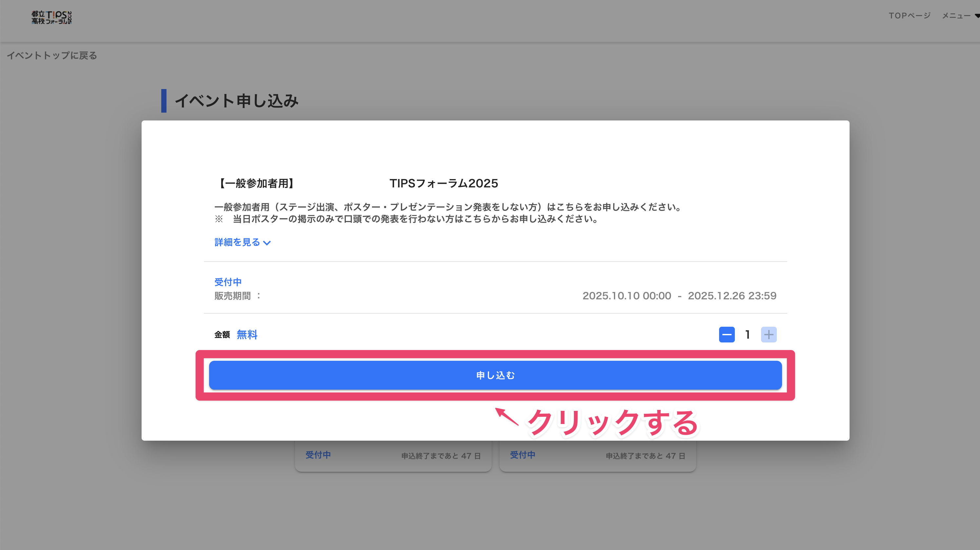Click the chevron next to 詳細を見る
Viewport: 980px width, 550px height.
coord(267,243)
